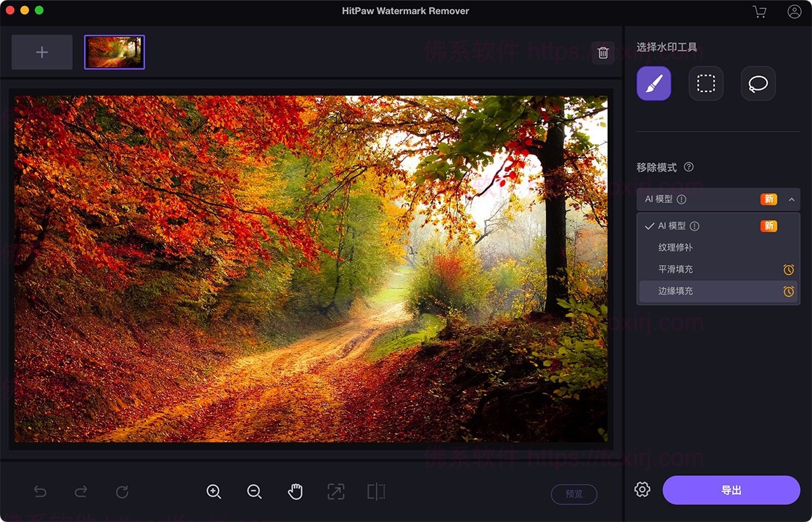
Task: Collapse the 移除模式 dropdown chevron
Action: coord(792,199)
